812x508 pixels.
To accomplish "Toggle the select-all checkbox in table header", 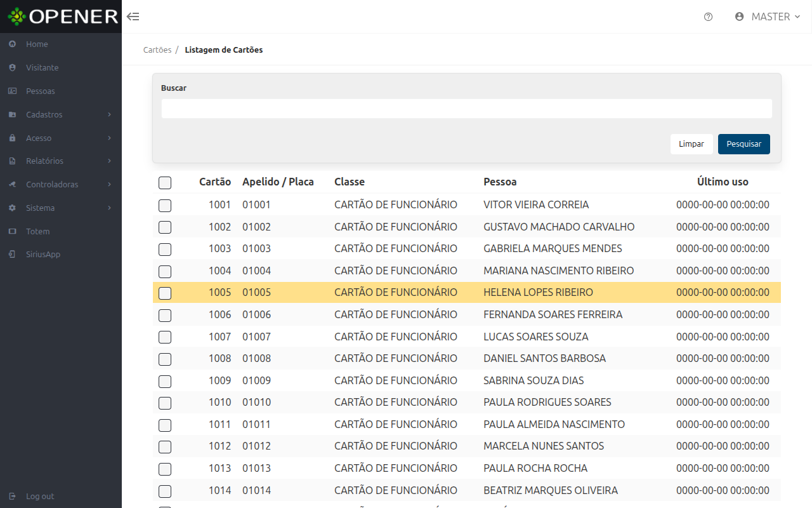I will (x=165, y=183).
